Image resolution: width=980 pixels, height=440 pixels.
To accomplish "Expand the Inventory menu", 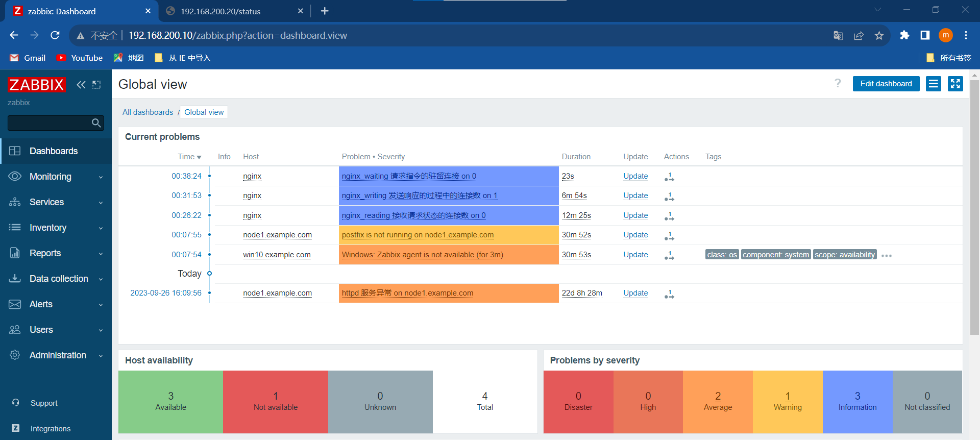I will coord(56,228).
